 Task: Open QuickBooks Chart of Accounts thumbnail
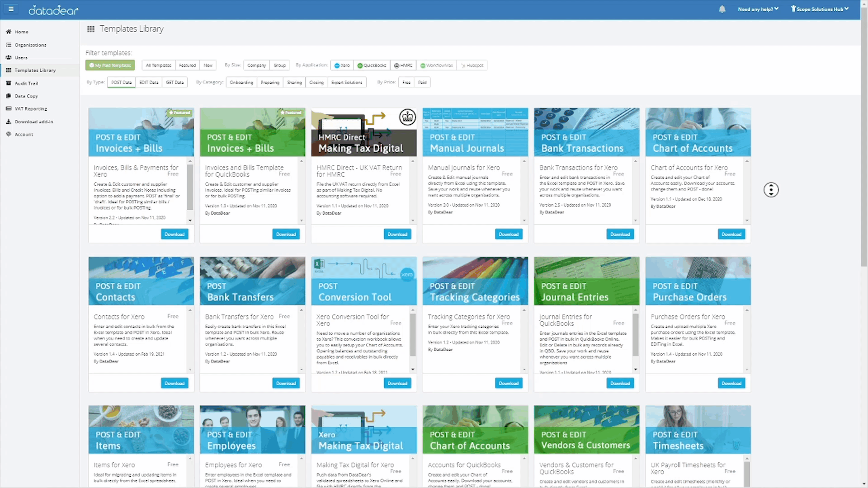[x=475, y=429]
